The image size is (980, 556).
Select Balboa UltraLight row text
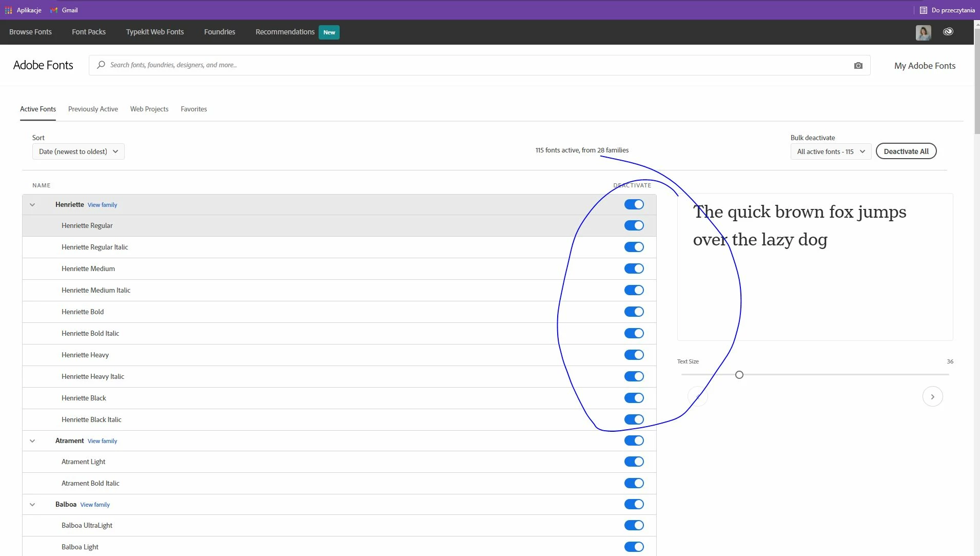87,525
